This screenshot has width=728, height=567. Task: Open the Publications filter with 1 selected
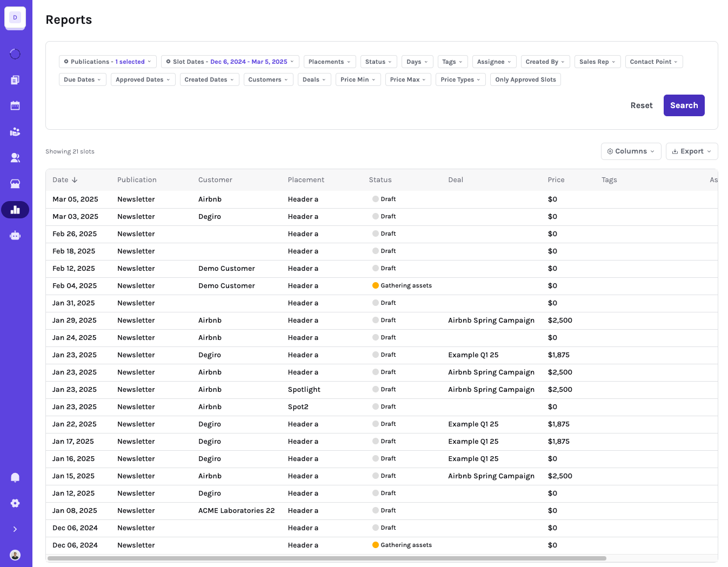[x=108, y=62]
